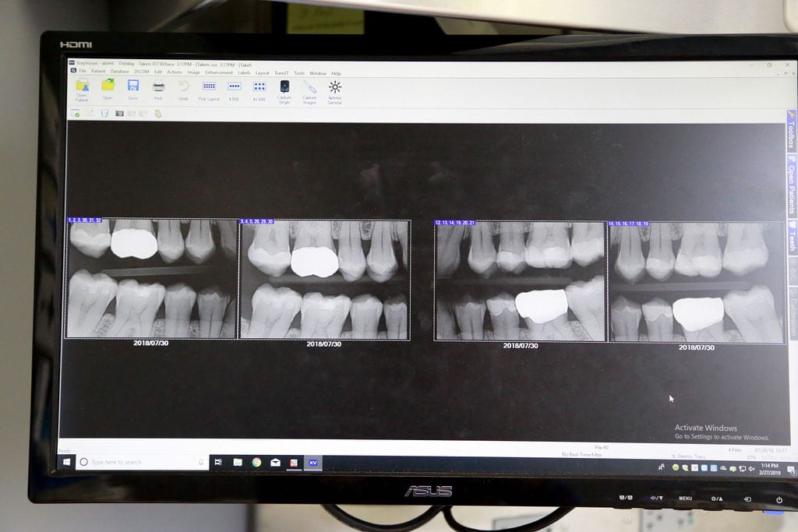Select the 4+3W grid layout icon
This screenshot has width=798, height=532.
pyautogui.click(x=260, y=92)
